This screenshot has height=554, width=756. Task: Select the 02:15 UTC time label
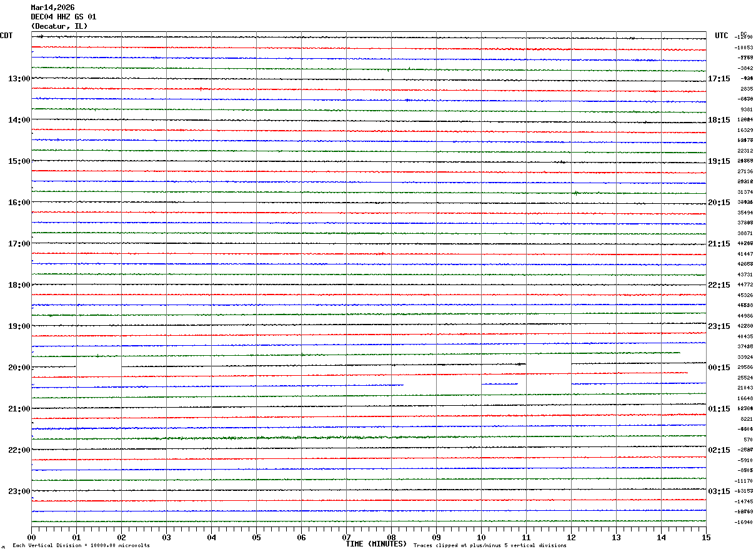[719, 450]
